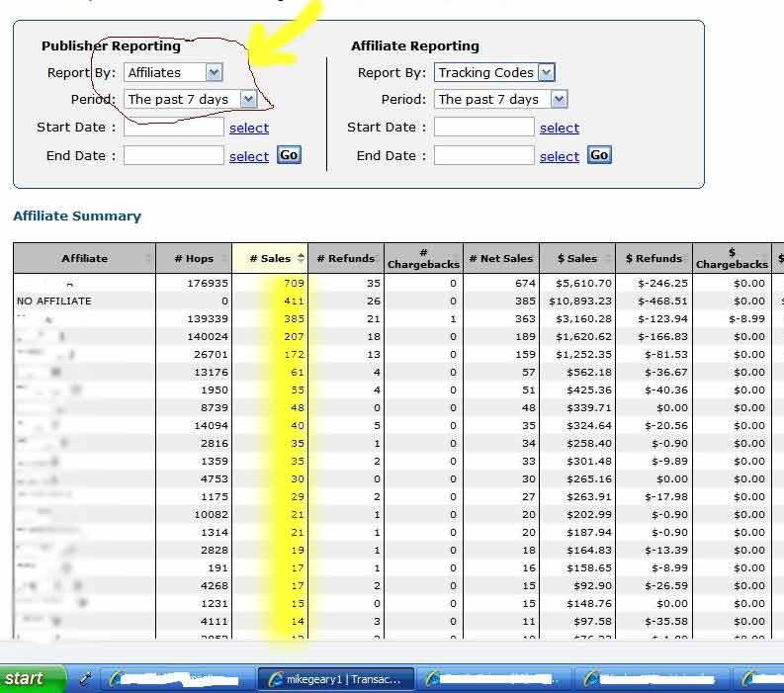
Task: Open the Windows Start menu
Action: tap(32, 678)
